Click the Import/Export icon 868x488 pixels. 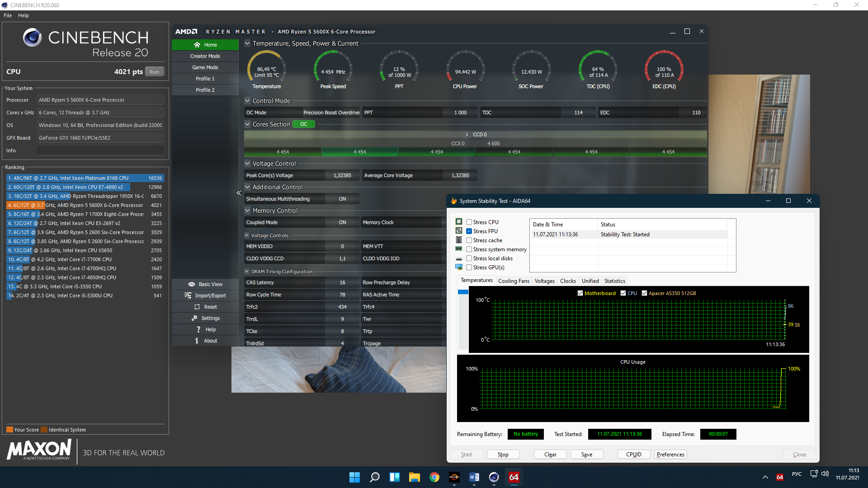coord(188,296)
